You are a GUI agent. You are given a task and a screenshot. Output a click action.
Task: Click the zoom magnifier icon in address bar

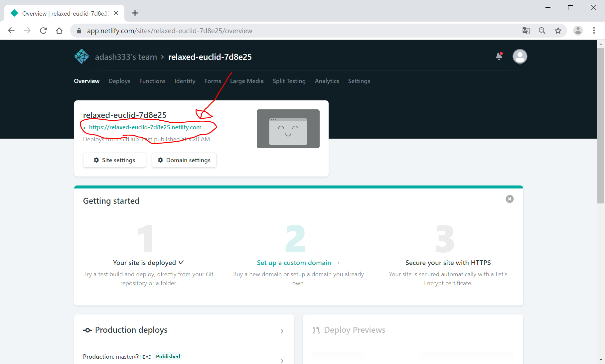click(542, 31)
